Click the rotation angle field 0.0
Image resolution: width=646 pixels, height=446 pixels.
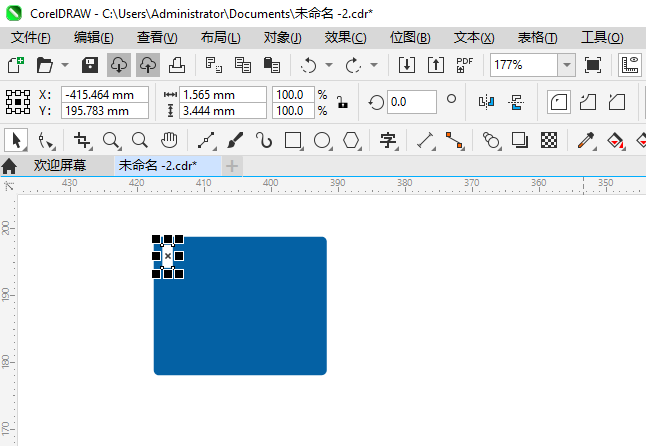411,102
